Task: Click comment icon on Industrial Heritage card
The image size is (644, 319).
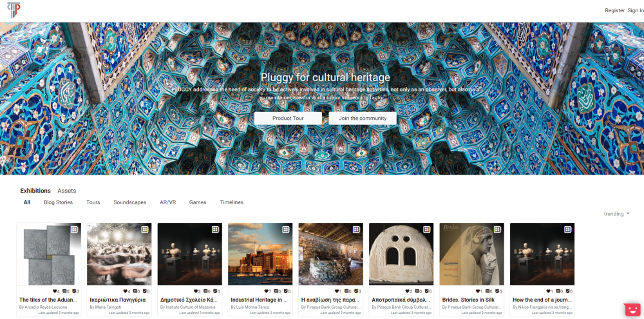Action: tap(275, 291)
